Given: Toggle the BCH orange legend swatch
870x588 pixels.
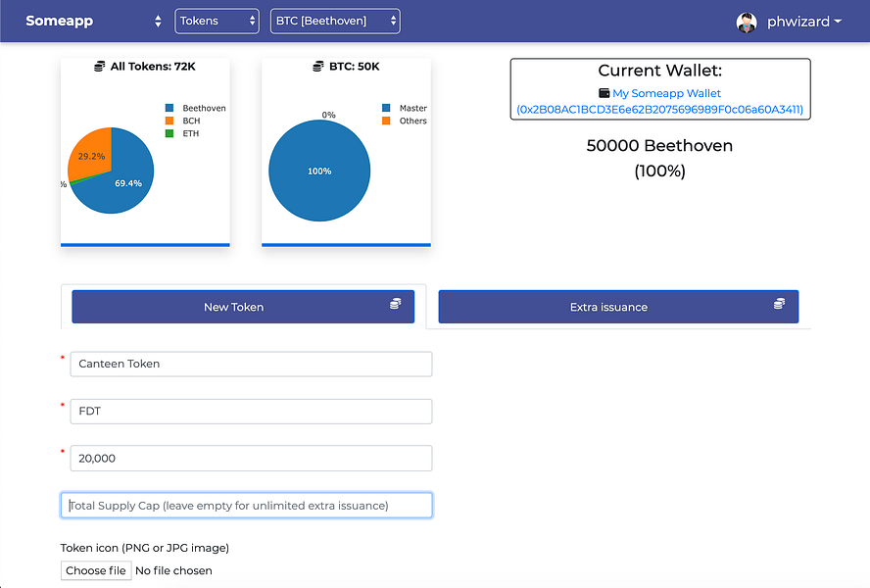Looking at the screenshot, I should click(x=169, y=121).
